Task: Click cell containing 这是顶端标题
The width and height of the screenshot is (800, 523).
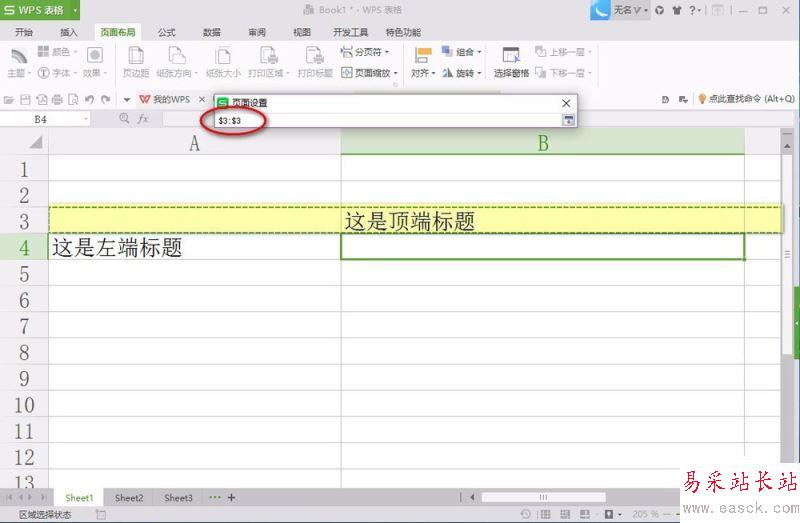Action: coord(542,221)
